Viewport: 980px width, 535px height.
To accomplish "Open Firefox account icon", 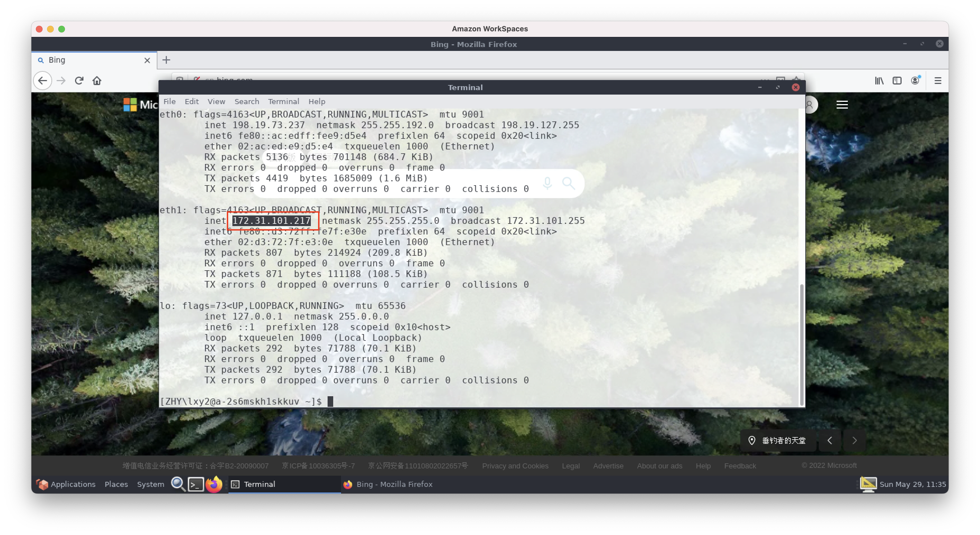I will (915, 81).
